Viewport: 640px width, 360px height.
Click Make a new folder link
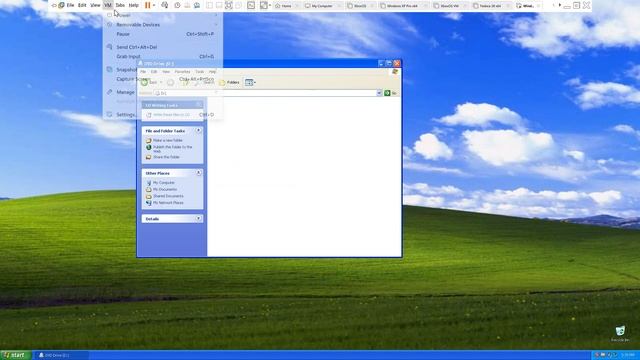(168, 140)
